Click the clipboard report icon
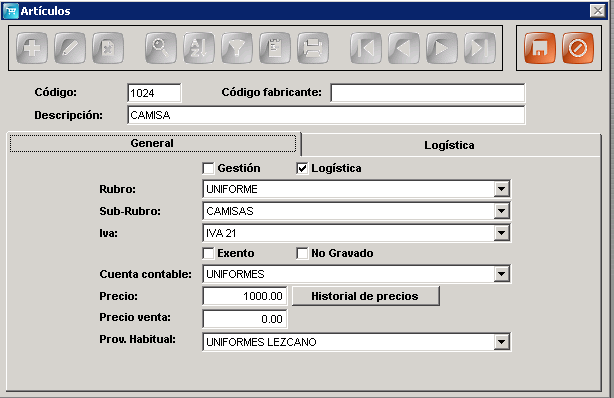Screen dimensions: 614x398 point(274,48)
